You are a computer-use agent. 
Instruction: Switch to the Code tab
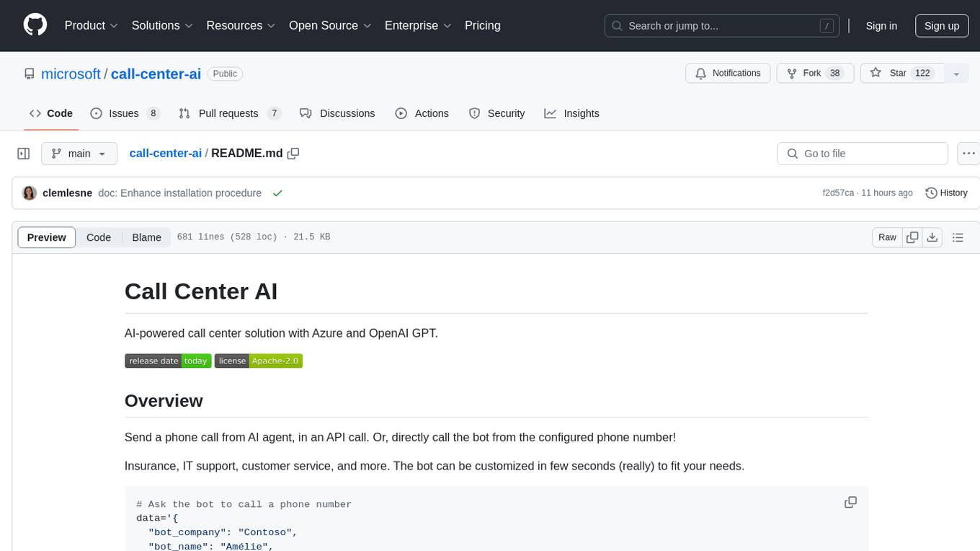[x=50, y=113]
